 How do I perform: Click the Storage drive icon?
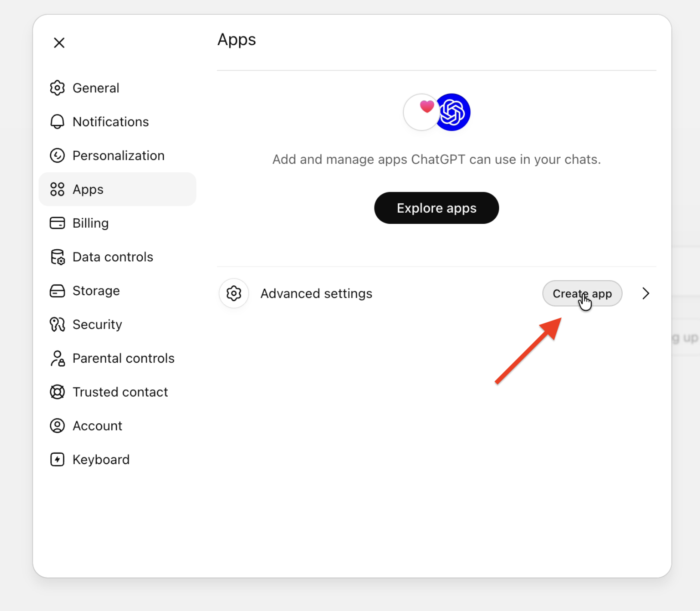pyautogui.click(x=57, y=291)
